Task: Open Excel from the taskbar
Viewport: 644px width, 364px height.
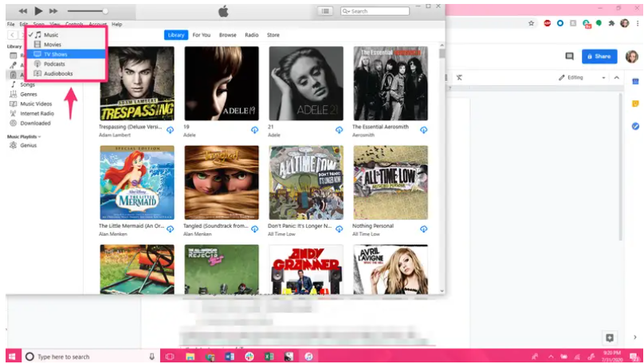Action: tap(269, 356)
